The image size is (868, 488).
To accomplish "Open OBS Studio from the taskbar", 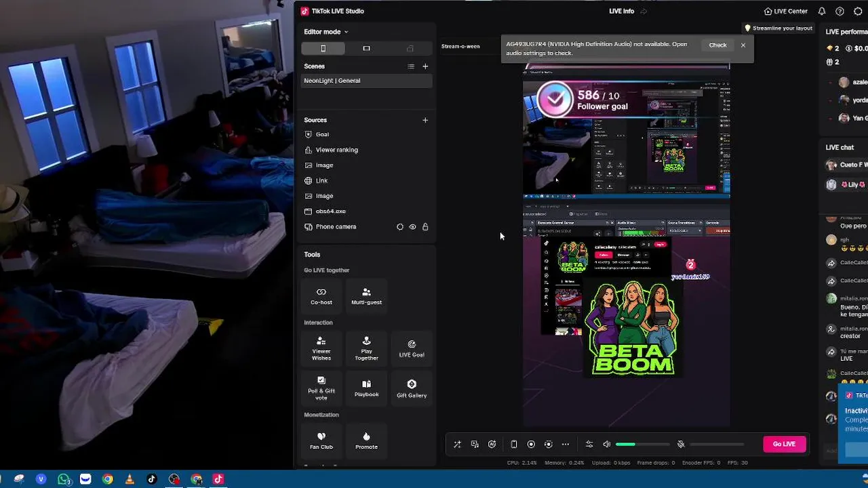I will click(174, 479).
